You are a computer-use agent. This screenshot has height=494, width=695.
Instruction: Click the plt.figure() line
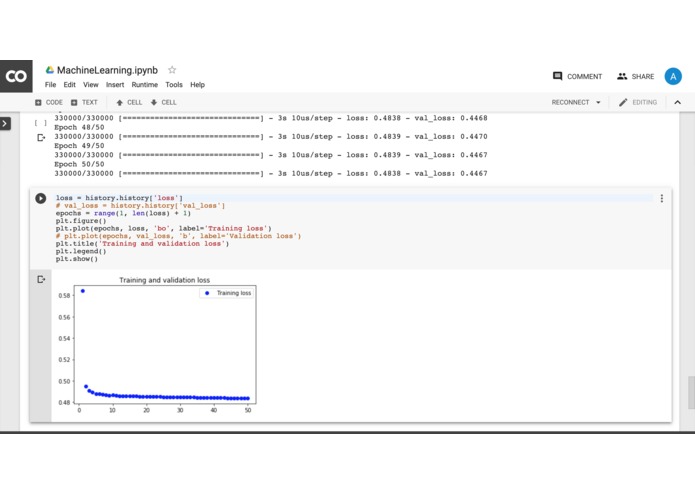(81, 221)
